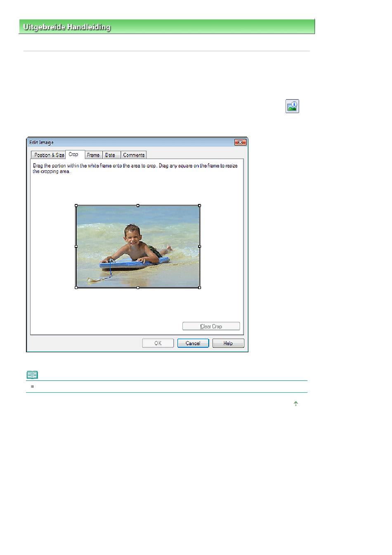Click the crop instruction text
The height and width of the screenshot is (555, 392).
[x=135, y=168]
